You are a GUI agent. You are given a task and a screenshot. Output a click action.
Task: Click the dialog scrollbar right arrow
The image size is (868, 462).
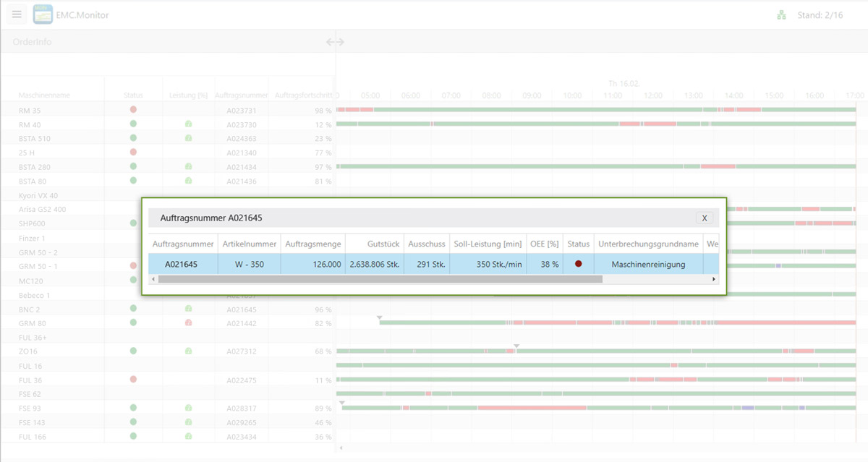(715, 279)
